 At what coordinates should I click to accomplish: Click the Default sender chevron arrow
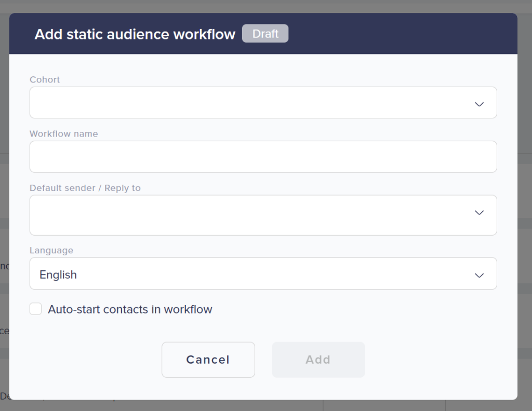pyautogui.click(x=479, y=213)
